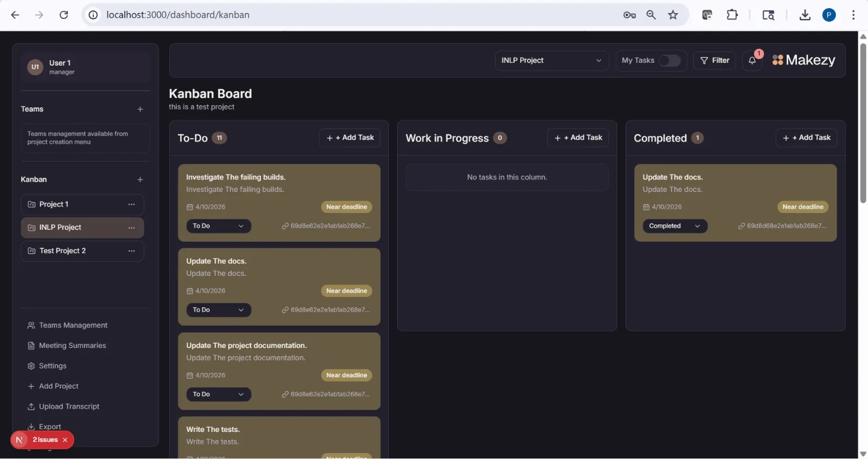
Task: Open the INLP Project selector dropdown
Action: point(552,61)
